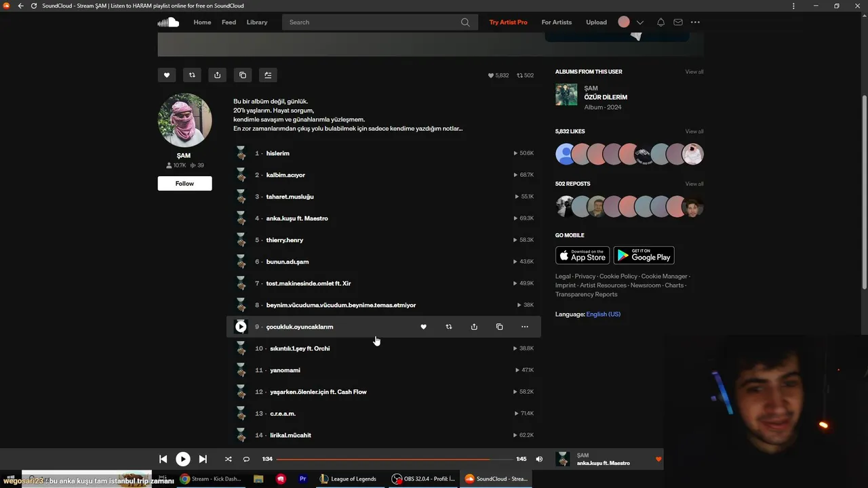Go back with browser back arrow
The width and height of the screenshot is (868, 488).
(20, 5)
